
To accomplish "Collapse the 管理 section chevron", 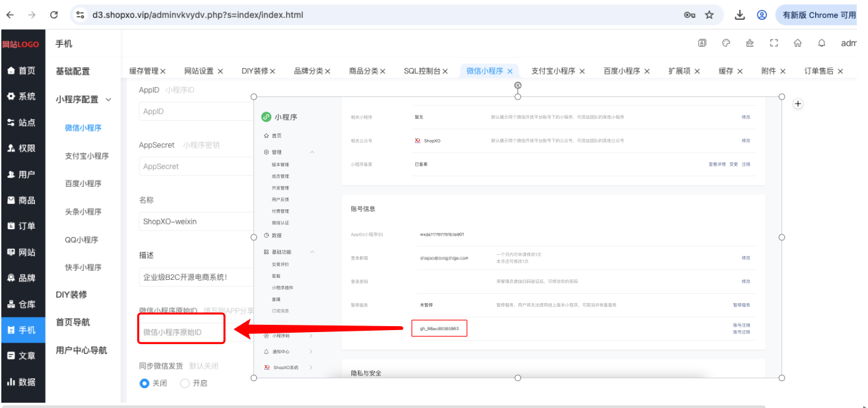I will [312, 152].
